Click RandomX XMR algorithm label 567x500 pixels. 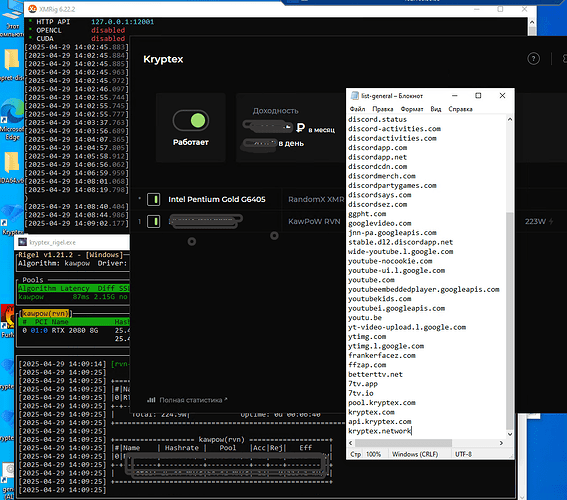point(316,199)
